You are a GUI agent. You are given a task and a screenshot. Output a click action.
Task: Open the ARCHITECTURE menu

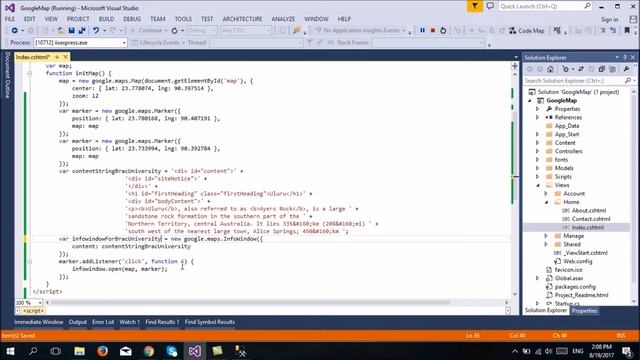[242, 19]
